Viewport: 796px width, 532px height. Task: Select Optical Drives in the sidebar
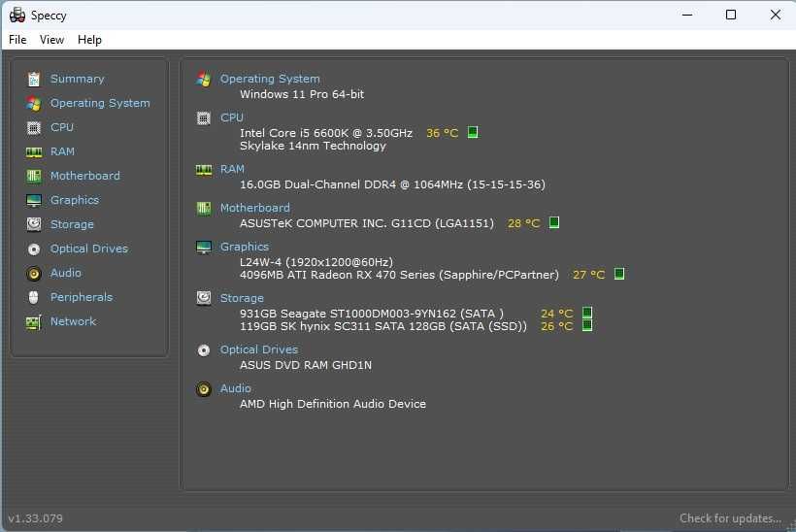tap(89, 249)
